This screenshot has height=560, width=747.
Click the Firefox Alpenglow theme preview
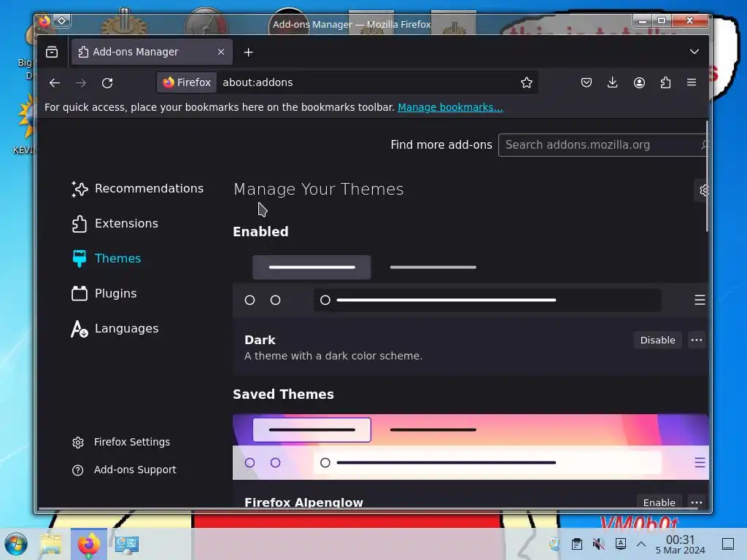click(x=471, y=447)
